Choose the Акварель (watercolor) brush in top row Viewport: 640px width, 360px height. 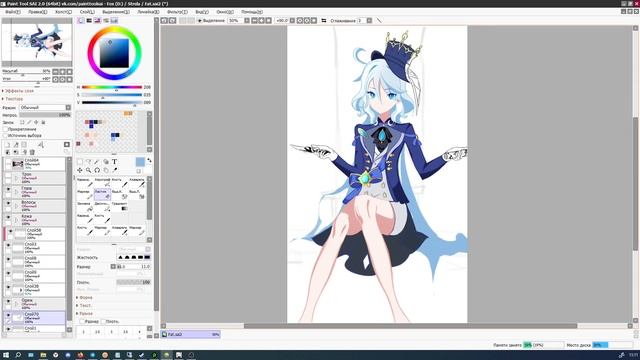tap(137, 182)
